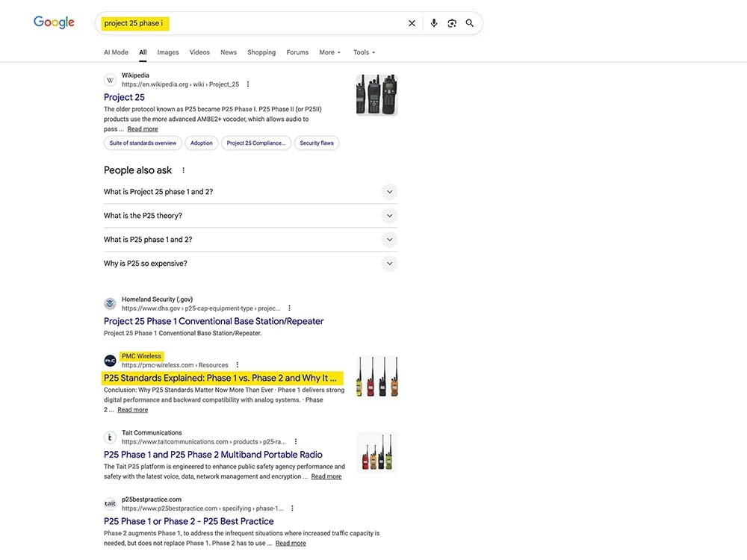Click the 'PMC Wireless' site name
Screen dimensions: 747x560
141,355
